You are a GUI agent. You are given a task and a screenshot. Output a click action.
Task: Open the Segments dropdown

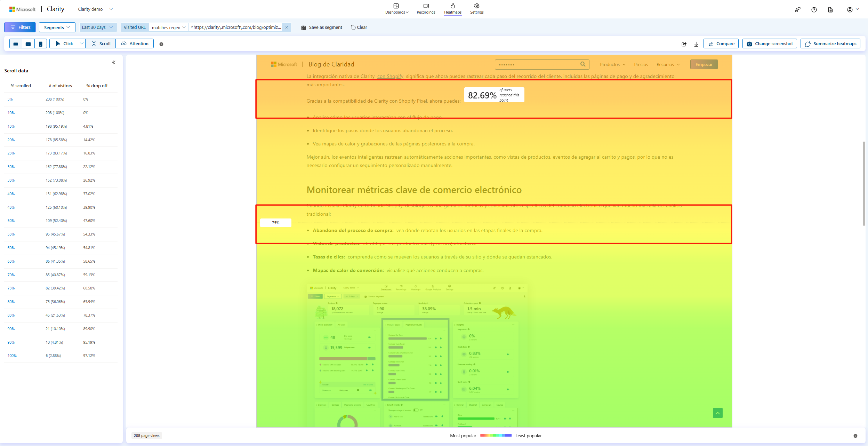pos(57,27)
